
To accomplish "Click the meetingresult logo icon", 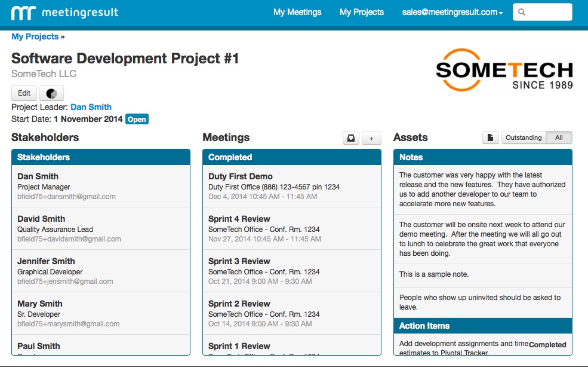I will pos(24,13).
